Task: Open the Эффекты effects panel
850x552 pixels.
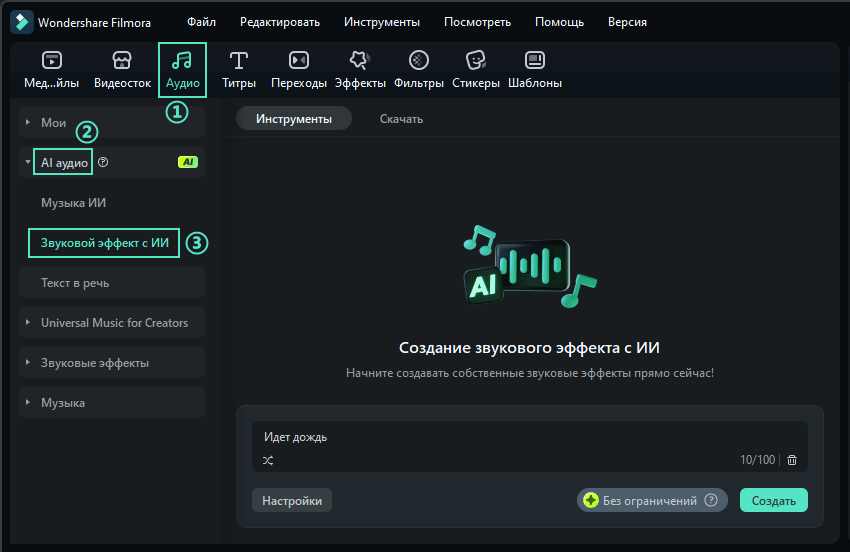Action: [360, 60]
